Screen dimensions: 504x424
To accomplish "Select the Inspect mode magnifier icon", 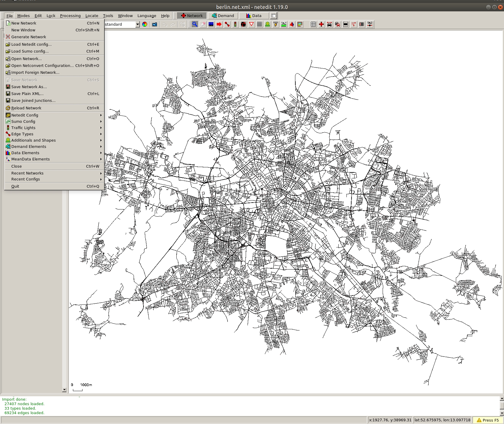I will click(x=195, y=25).
